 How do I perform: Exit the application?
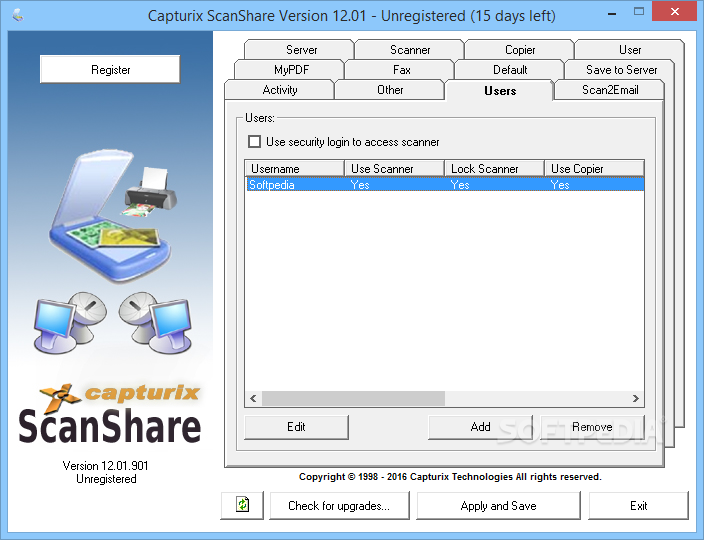pos(638,505)
